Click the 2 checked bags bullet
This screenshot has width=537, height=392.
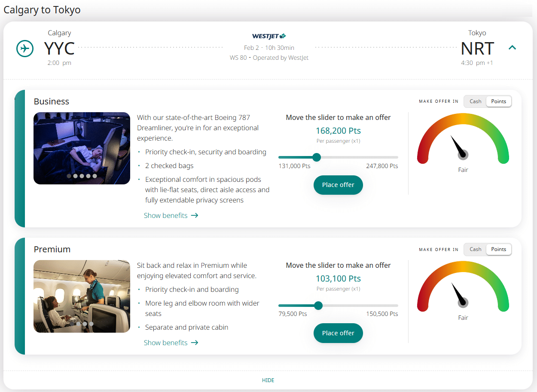tap(169, 165)
